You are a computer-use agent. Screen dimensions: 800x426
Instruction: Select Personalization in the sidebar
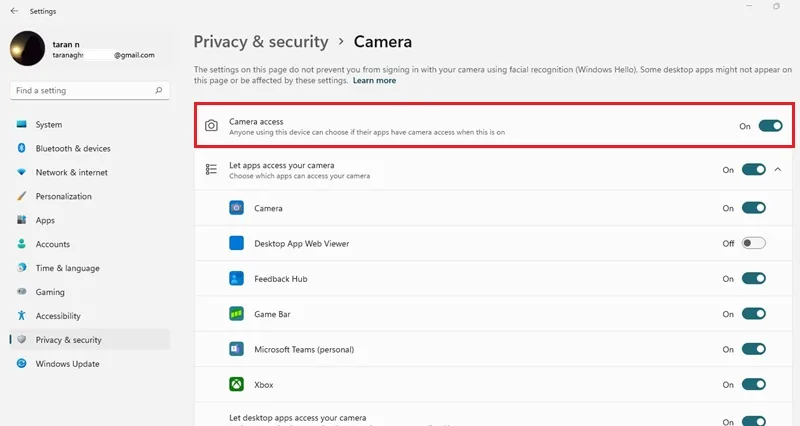pos(89,196)
